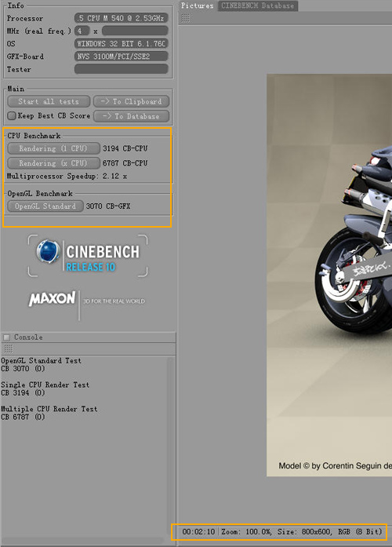The width and height of the screenshot is (392, 547).
Task: Copy results with To Clipboard button
Action: (x=132, y=101)
